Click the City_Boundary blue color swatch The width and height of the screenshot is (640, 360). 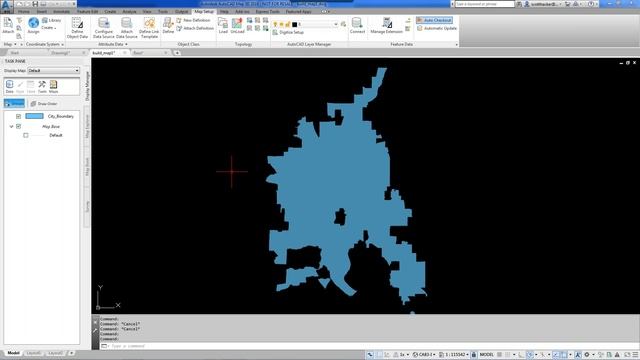point(34,116)
